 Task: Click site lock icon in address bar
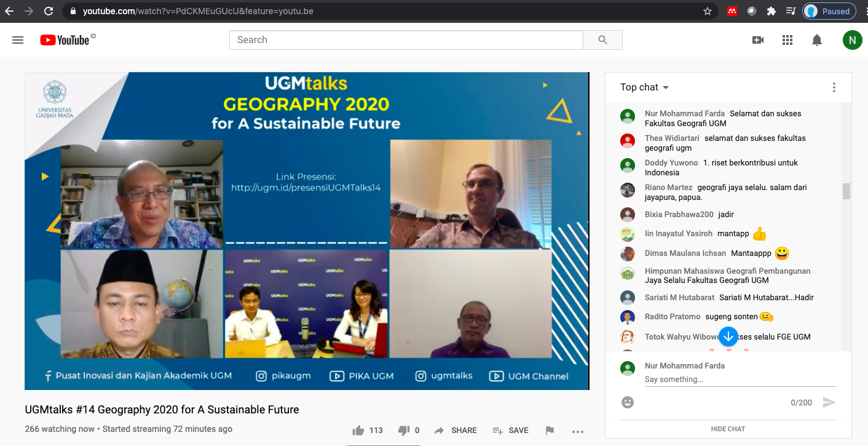(x=73, y=11)
